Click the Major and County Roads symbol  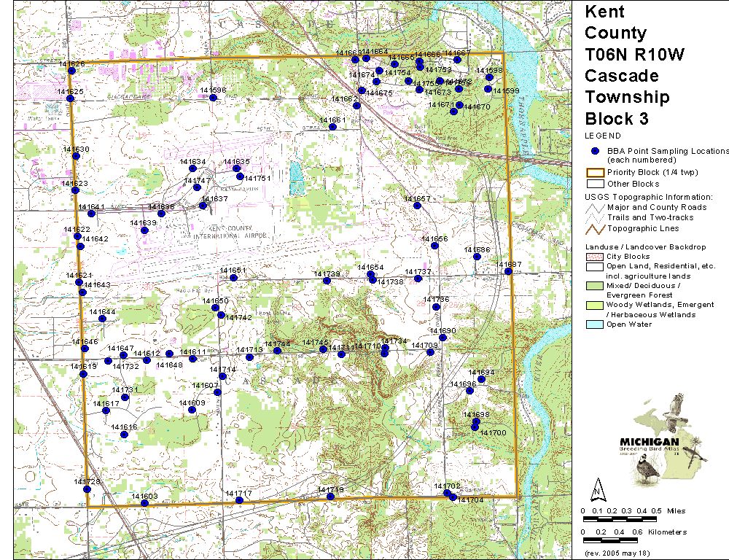pos(596,207)
